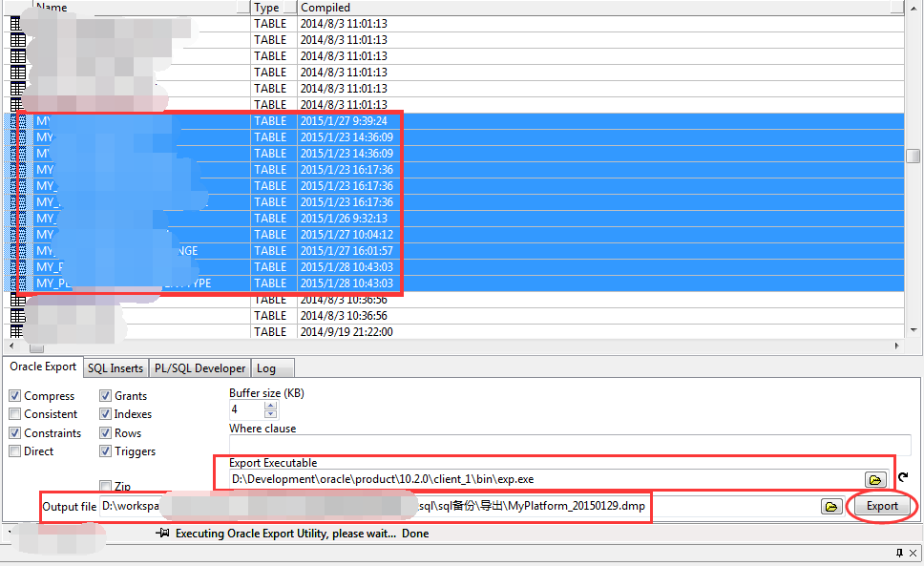The height and width of the screenshot is (566, 924).
Task: Click the Export button
Action: coord(882,506)
